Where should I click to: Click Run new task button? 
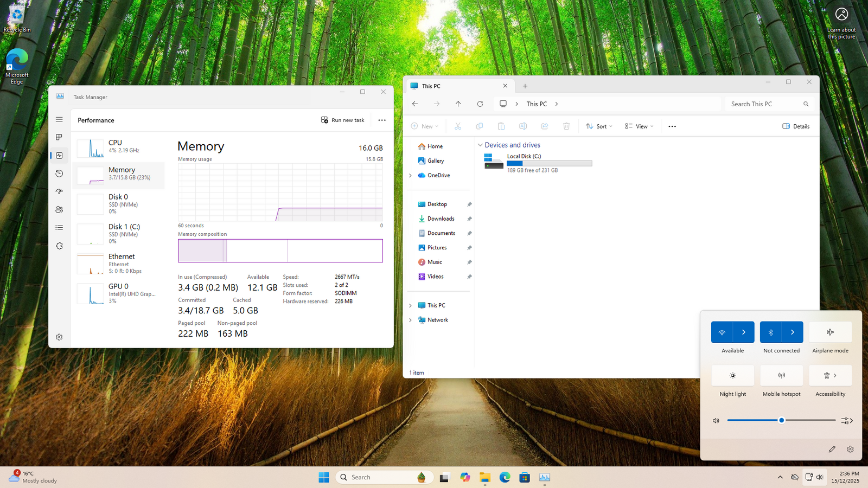(x=343, y=120)
